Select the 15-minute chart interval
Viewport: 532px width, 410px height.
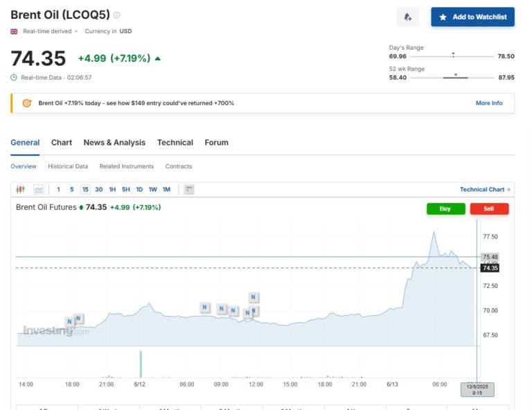tap(85, 189)
